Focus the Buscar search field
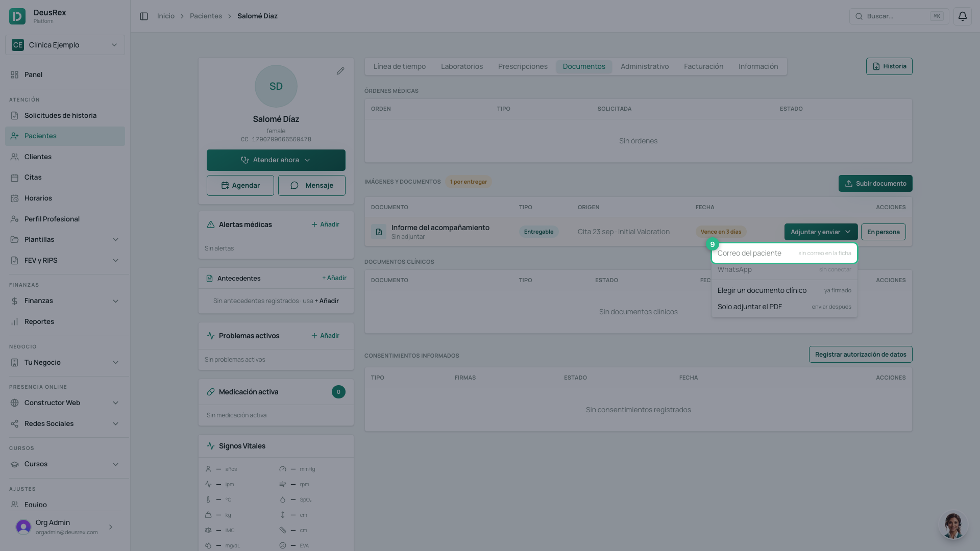This screenshot has width=980, height=551. 899,16
